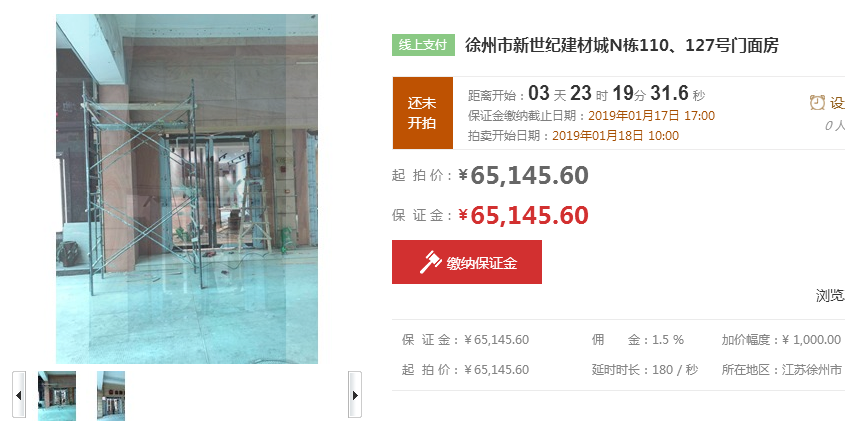Click the deposit deadline date 2019年01月17日
Viewport: 845px width, 423px height.
coord(651,115)
